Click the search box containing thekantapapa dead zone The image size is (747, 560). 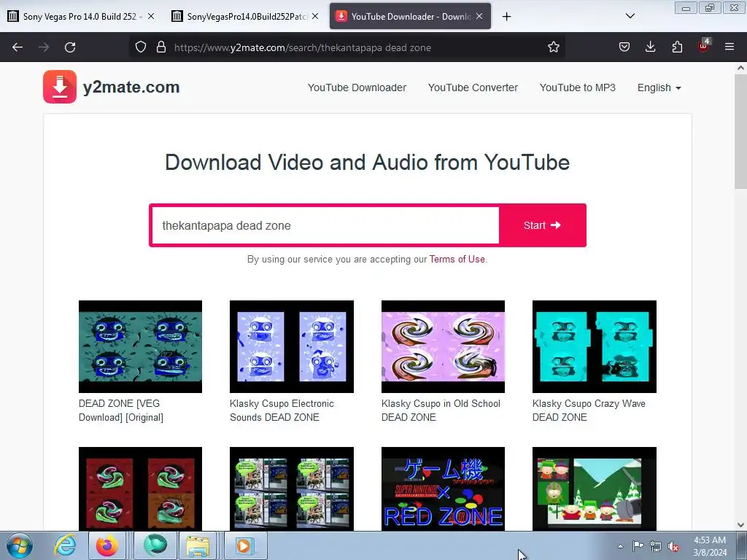tap(325, 225)
